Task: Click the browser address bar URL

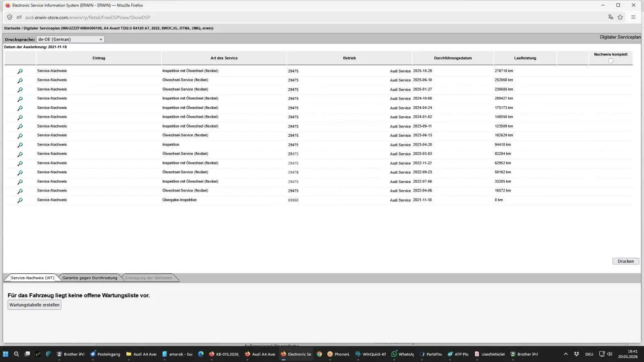Action: (x=87, y=17)
